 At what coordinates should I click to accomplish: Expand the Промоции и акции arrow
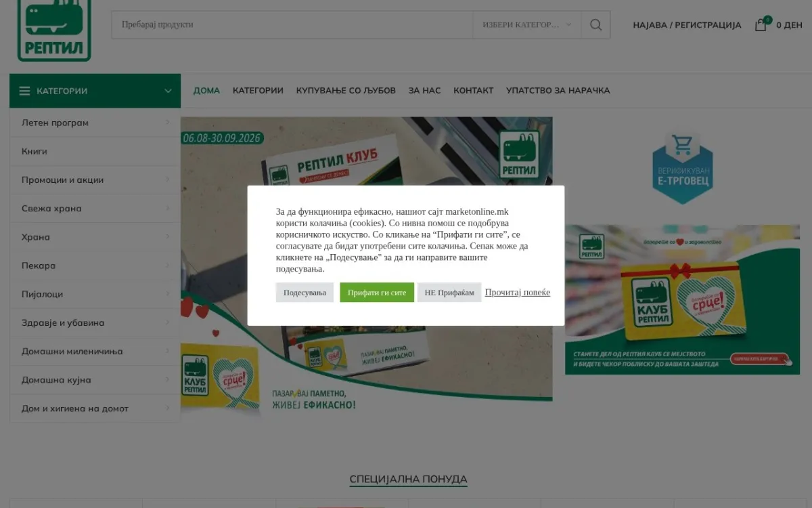[x=167, y=179]
